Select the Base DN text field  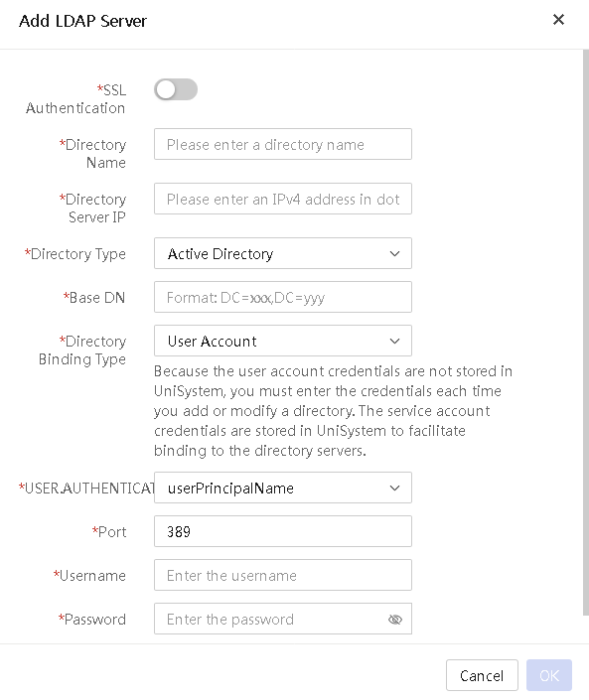[x=283, y=297]
